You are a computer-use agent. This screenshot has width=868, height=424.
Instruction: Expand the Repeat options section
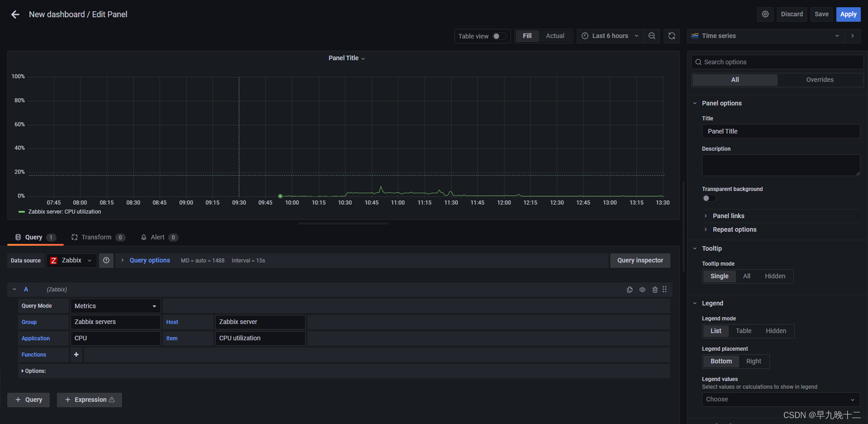pos(734,229)
